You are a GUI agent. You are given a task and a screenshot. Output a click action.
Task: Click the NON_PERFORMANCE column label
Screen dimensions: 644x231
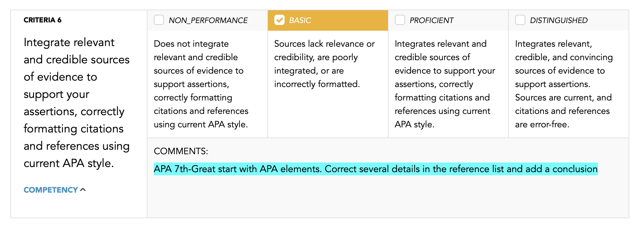[x=208, y=20]
